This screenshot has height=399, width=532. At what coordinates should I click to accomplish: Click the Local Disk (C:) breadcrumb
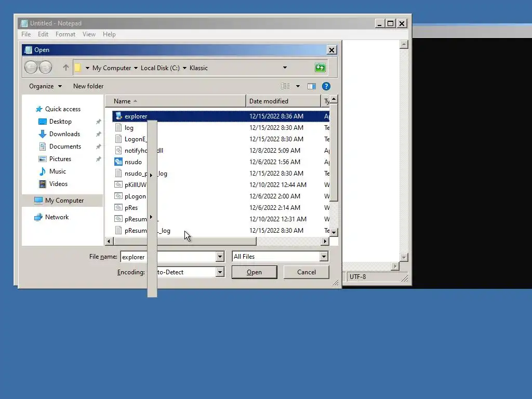coord(160,68)
